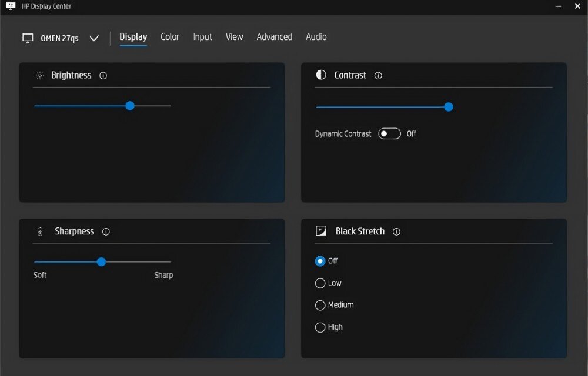Minimize the HP Display Center window
The image size is (588, 376).
(557, 6)
